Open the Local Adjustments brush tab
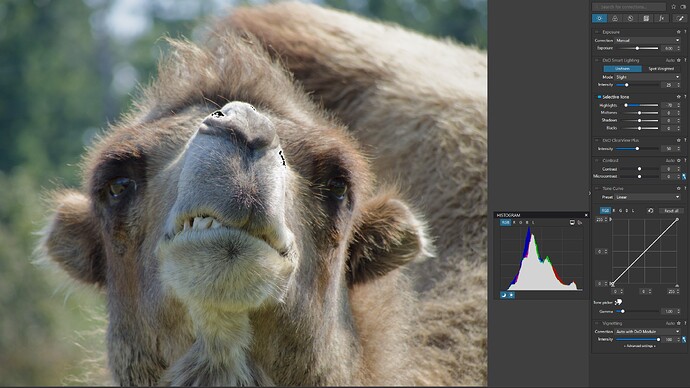This screenshot has height=388, width=690. coord(680,18)
